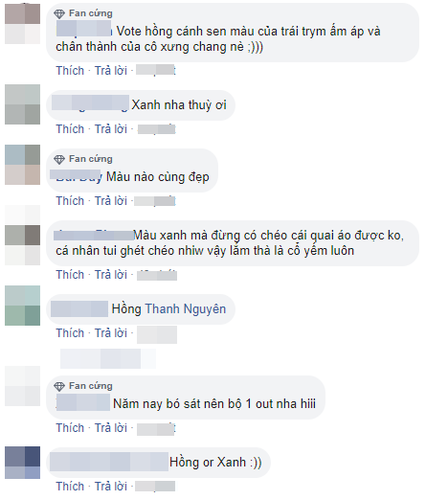Reply to the 'Hồng or Xanh :))' comment

coord(111,487)
